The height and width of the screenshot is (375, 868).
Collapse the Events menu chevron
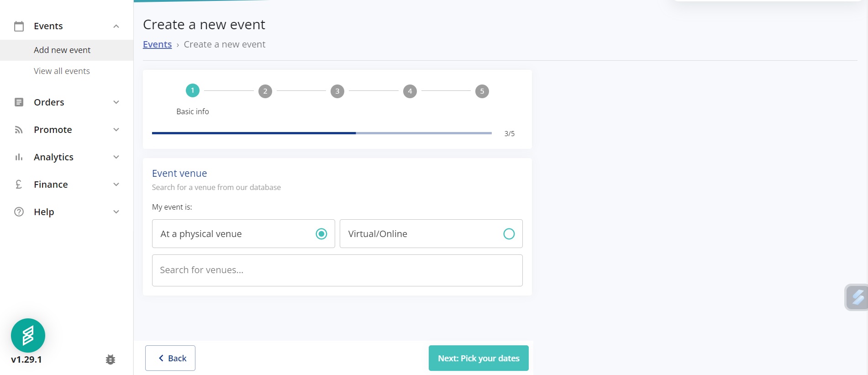[x=116, y=26]
